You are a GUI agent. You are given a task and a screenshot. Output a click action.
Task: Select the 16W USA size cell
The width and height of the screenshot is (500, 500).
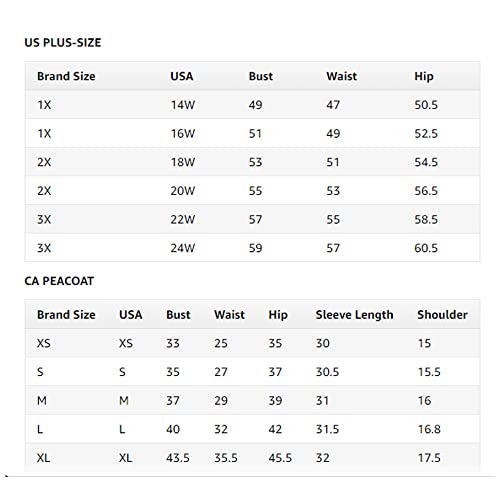pyautogui.click(x=183, y=134)
